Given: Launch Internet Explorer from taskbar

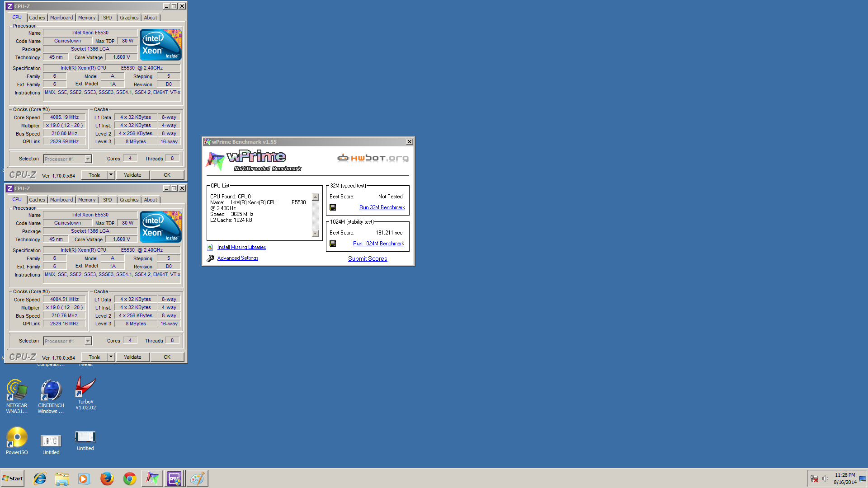Looking at the screenshot, I should click(40, 479).
